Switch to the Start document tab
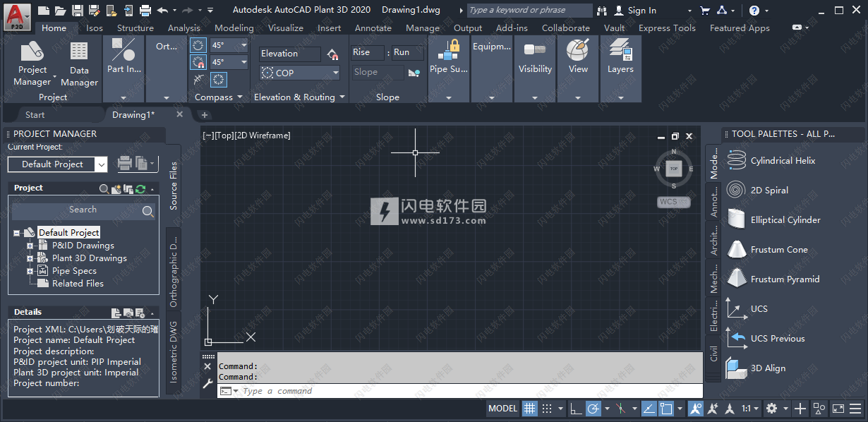Image resolution: width=868 pixels, height=422 pixels. tap(35, 114)
